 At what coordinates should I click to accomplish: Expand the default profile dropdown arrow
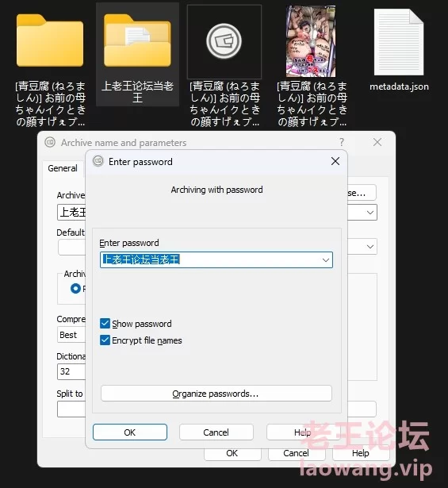370,247
